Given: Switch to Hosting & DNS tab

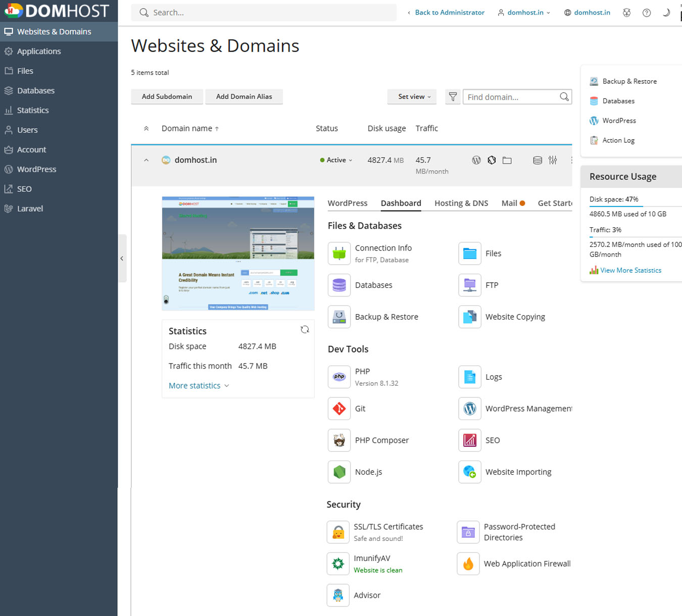Looking at the screenshot, I should [461, 203].
